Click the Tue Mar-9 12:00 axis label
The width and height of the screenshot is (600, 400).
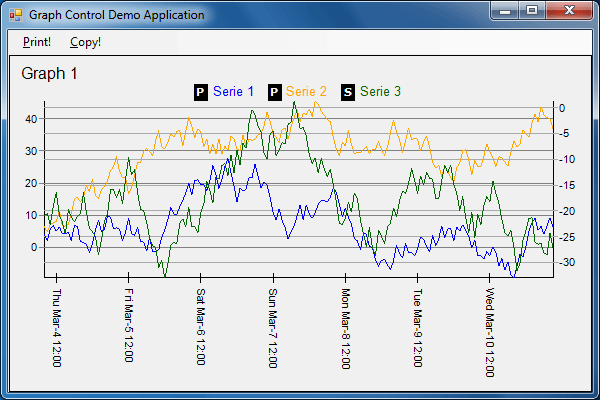(x=417, y=328)
